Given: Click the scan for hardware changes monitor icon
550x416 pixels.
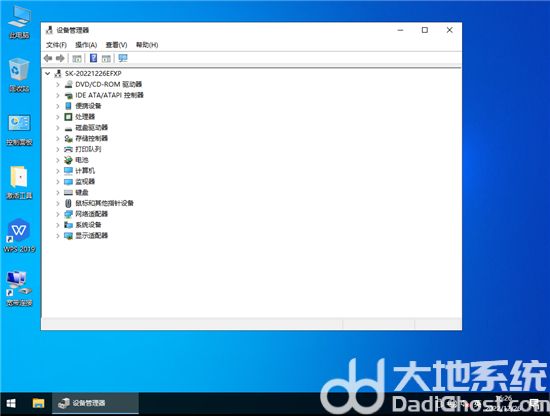Looking at the screenshot, I should pyautogui.click(x=123, y=58).
